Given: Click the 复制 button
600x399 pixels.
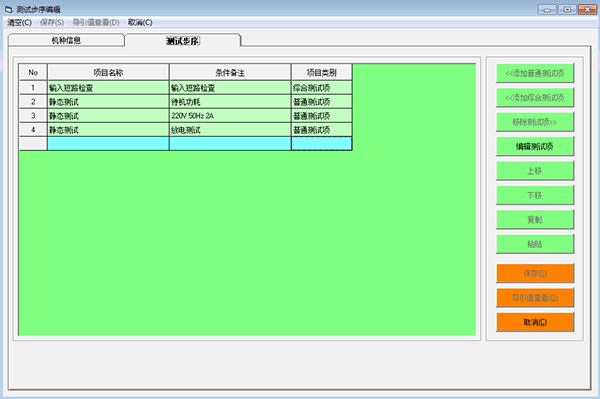Looking at the screenshot, I should coord(535,220).
